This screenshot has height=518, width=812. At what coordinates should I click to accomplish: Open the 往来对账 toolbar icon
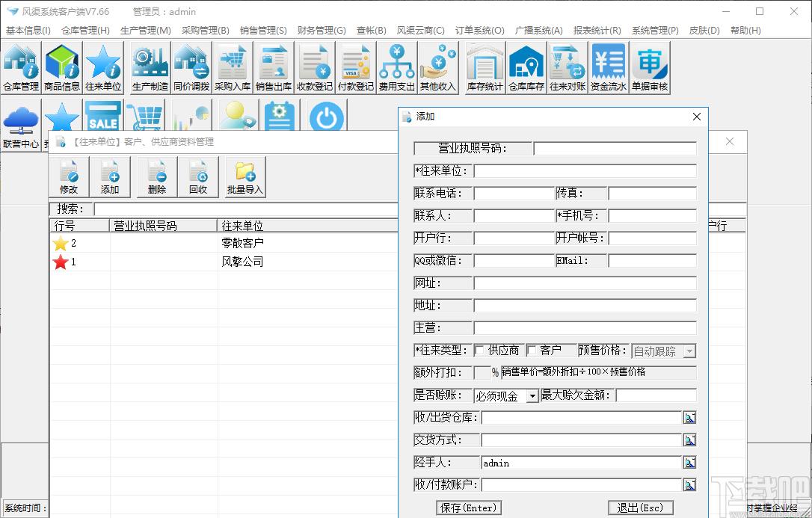point(567,68)
